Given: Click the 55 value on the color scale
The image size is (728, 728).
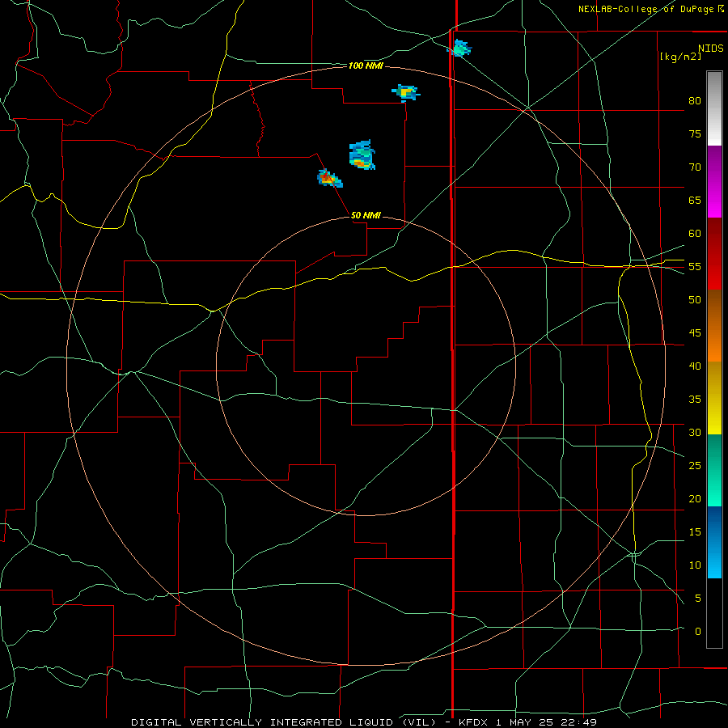Looking at the screenshot, I should pos(695,266).
